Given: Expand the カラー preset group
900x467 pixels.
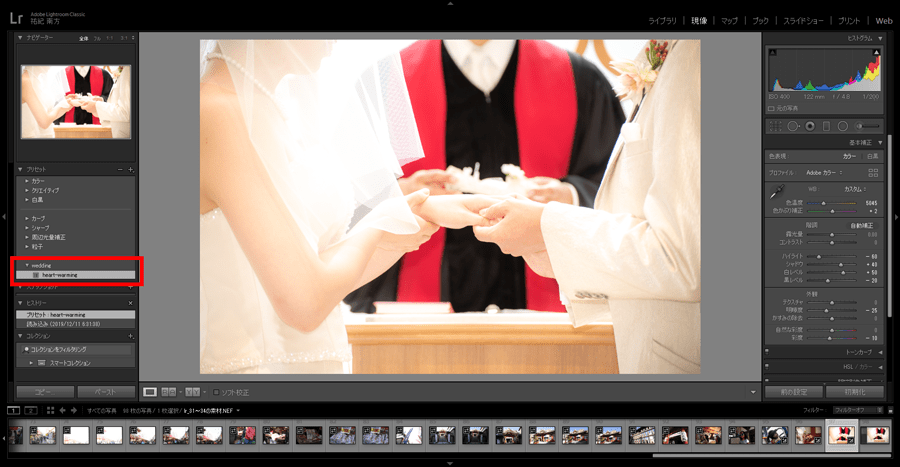Looking at the screenshot, I should click(26, 181).
